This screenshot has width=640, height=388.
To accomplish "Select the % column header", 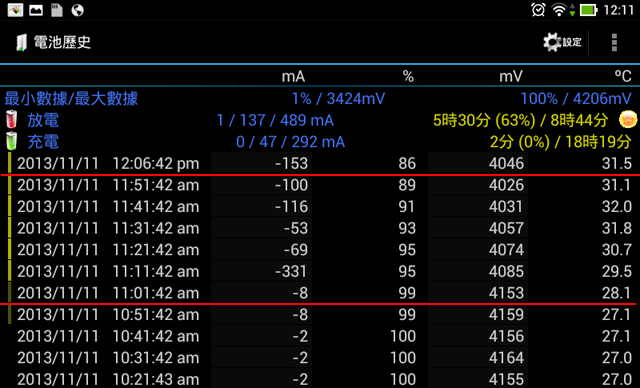I will tap(408, 76).
